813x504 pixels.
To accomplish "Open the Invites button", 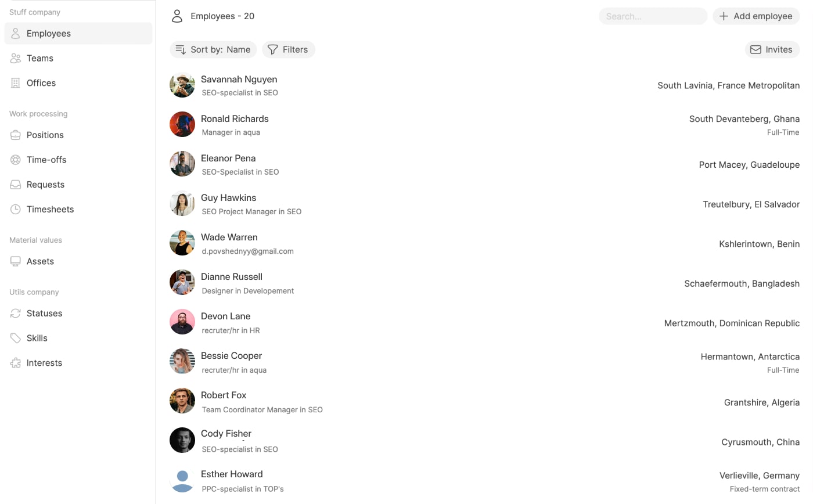I will tap(772, 49).
